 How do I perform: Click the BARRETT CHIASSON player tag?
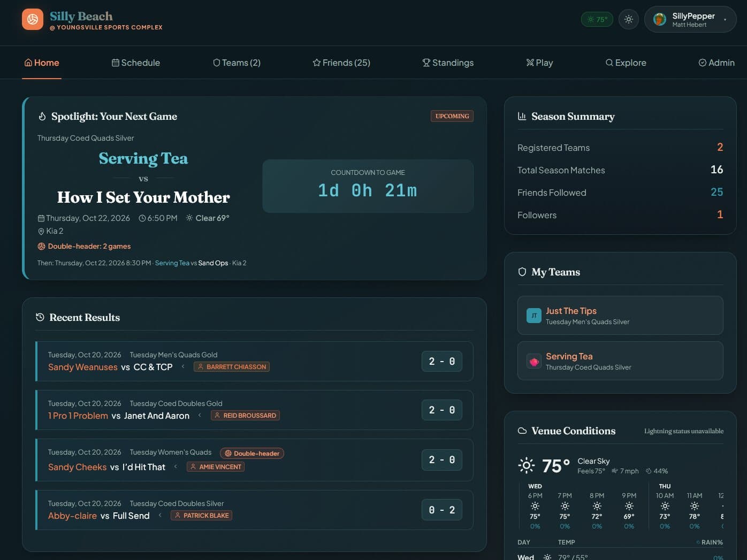(232, 367)
